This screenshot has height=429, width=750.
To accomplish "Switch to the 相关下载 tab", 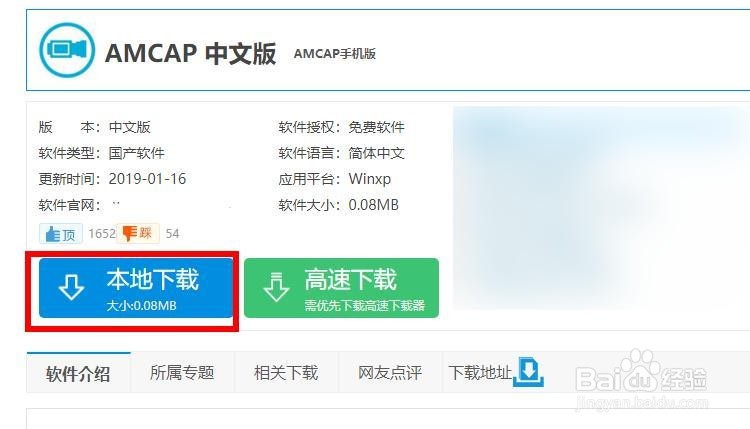I will [x=286, y=373].
